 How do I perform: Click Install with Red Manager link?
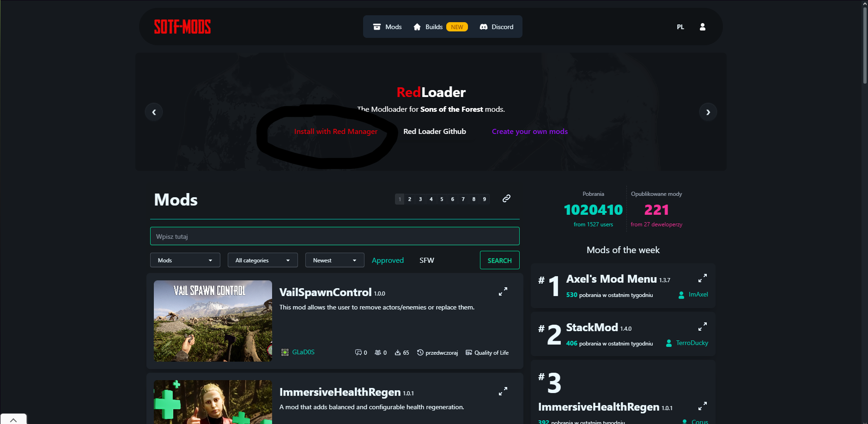(336, 131)
